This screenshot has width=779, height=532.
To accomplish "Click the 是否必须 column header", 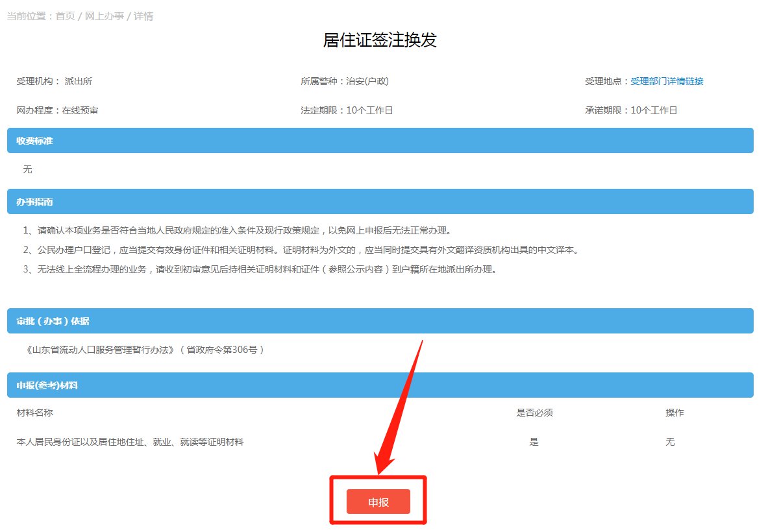I will [x=534, y=413].
